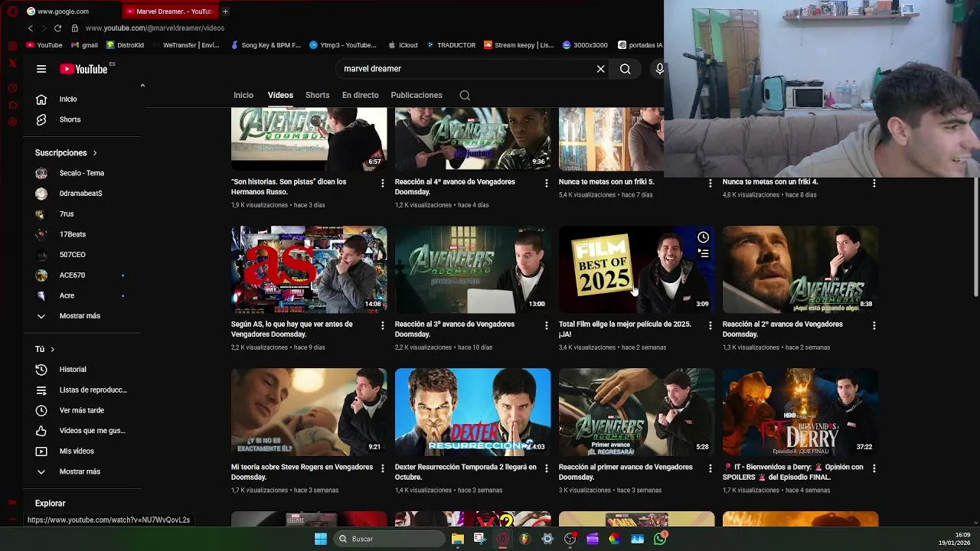Viewport: 980px width, 551px height.
Task: Click the YouTube logo
Action: 83,69
